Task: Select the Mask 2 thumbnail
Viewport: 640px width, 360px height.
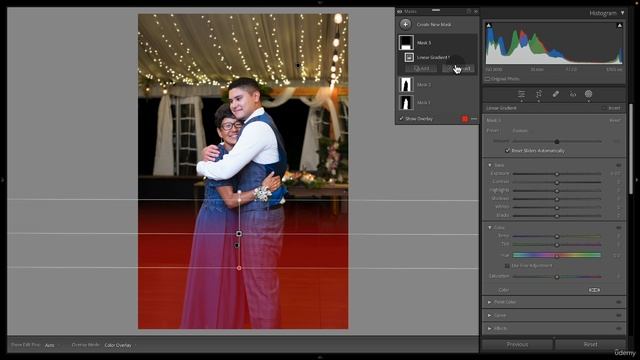Action: tap(406, 84)
